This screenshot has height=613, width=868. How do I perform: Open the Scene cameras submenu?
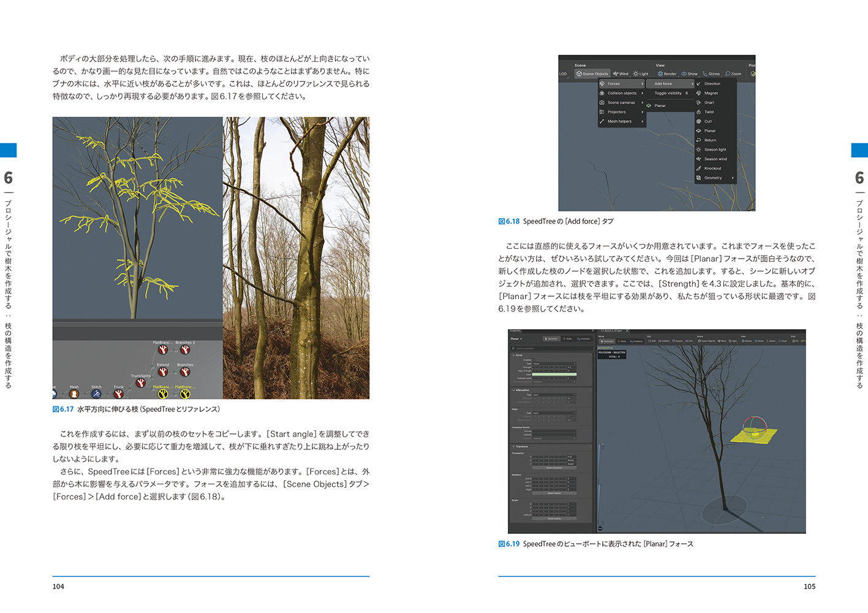(x=622, y=102)
